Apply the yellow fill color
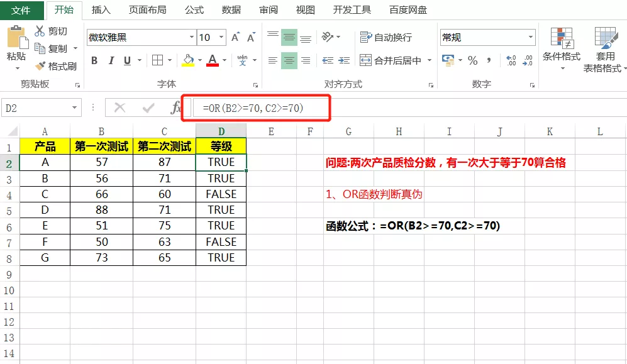Image resolution: width=627 pixels, height=364 pixels. pos(188,60)
